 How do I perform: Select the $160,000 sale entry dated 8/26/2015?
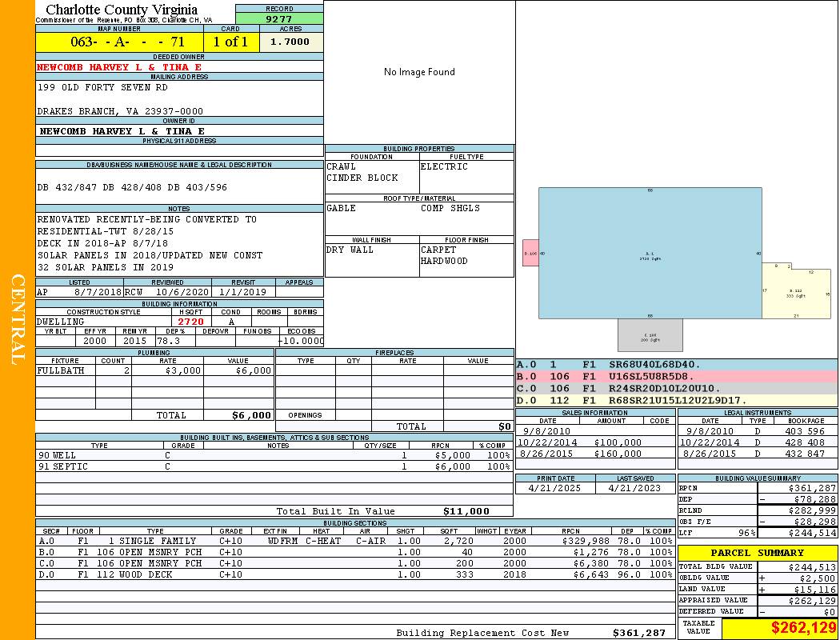point(594,454)
